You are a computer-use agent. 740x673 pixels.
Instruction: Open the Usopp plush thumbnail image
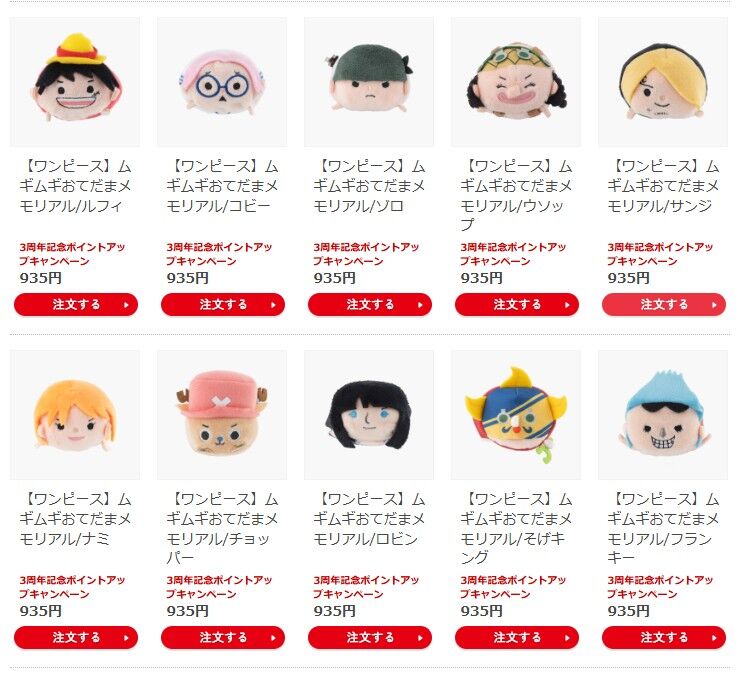pos(516,82)
